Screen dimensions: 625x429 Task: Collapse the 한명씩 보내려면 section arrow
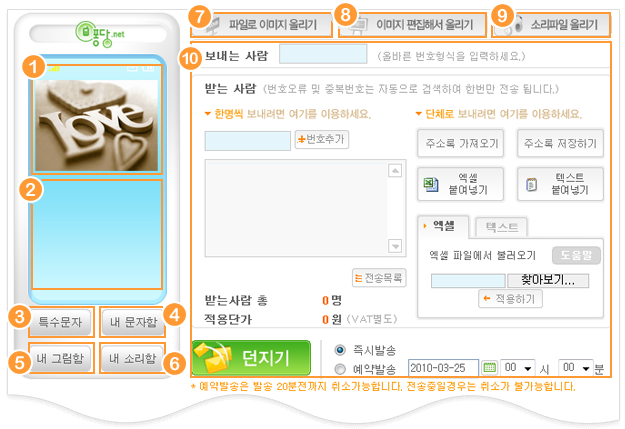[207, 114]
